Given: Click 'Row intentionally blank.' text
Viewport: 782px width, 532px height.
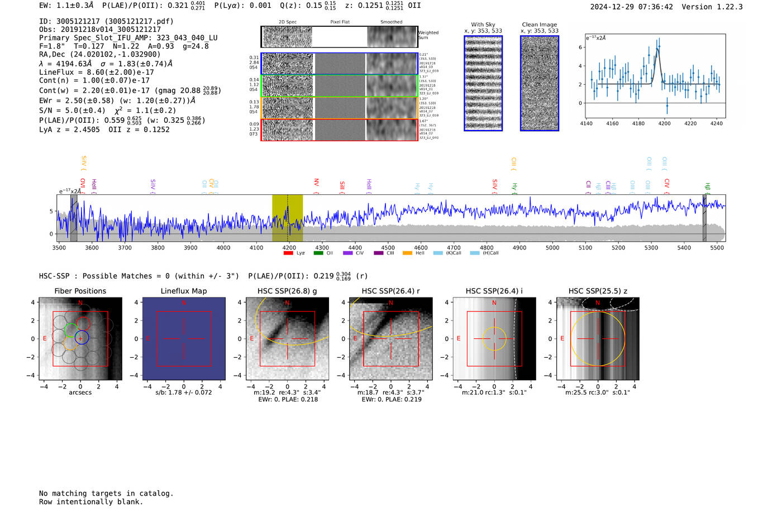Looking at the screenshot, I should tap(91, 502).
